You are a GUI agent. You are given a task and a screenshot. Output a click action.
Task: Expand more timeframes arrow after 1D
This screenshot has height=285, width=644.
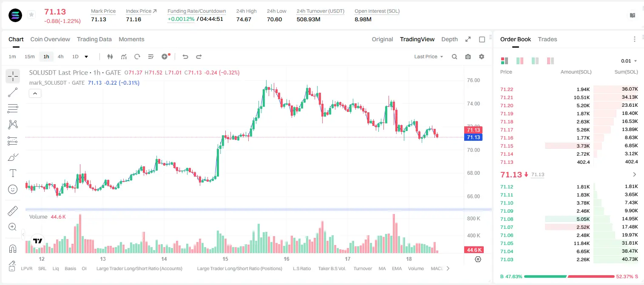tap(87, 57)
